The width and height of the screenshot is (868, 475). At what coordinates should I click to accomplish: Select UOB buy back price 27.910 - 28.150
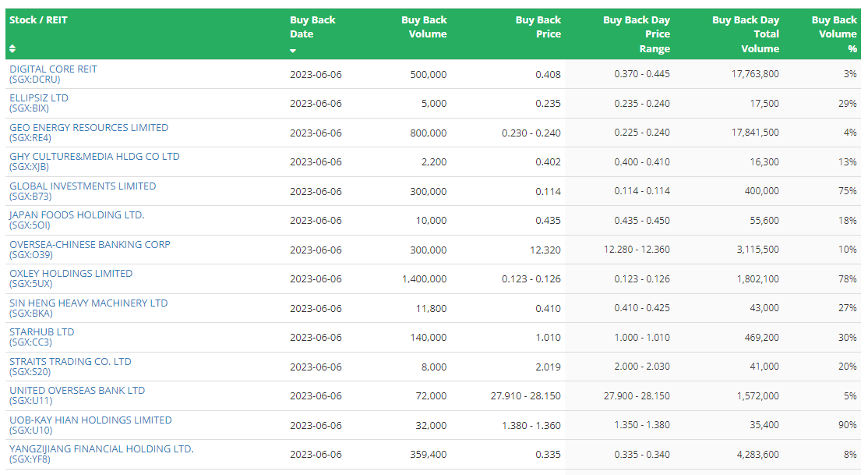(x=525, y=395)
